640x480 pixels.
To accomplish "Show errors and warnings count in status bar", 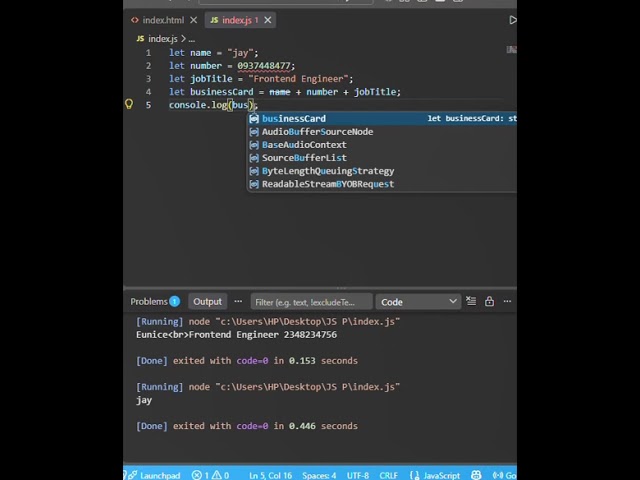I will point(211,475).
